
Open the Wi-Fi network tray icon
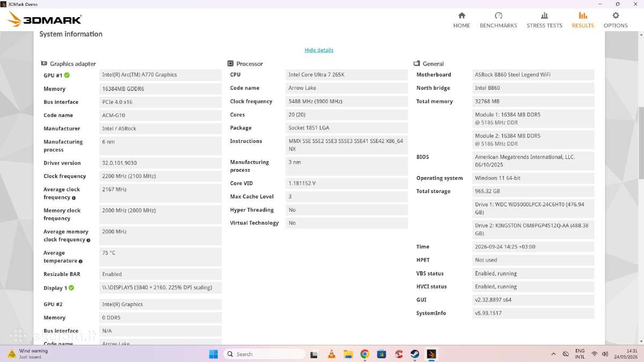595,354
